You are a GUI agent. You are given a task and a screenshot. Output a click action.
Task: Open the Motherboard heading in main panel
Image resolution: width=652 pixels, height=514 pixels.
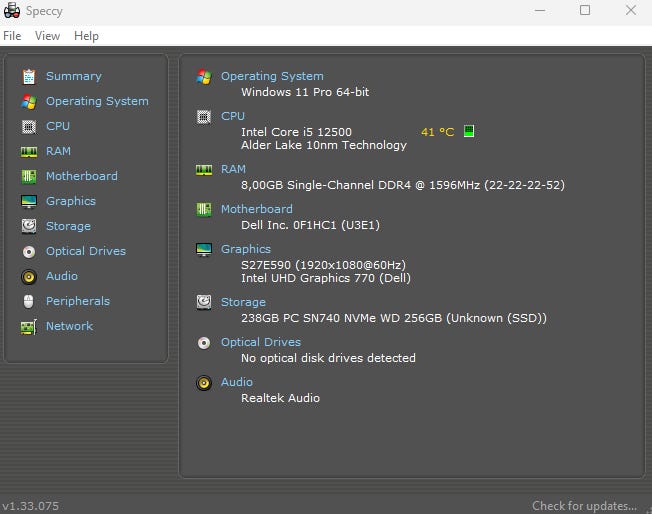pos(256,209)
